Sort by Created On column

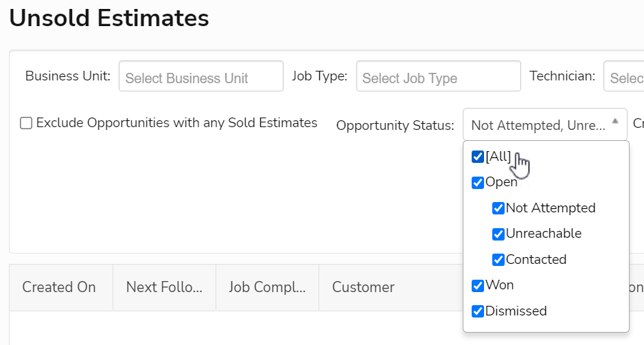(x=59, y=287)
